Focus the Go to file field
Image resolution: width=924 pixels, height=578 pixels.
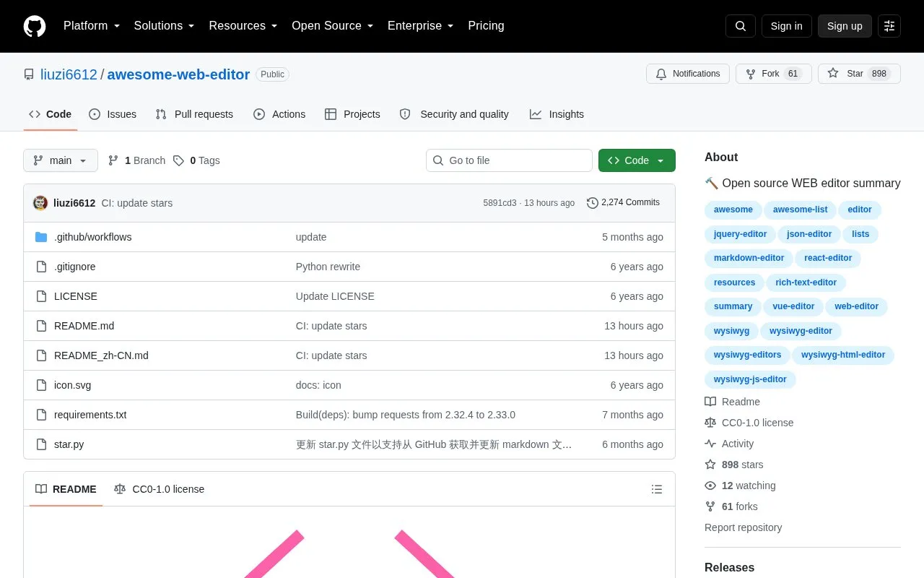tap(509, 160)
